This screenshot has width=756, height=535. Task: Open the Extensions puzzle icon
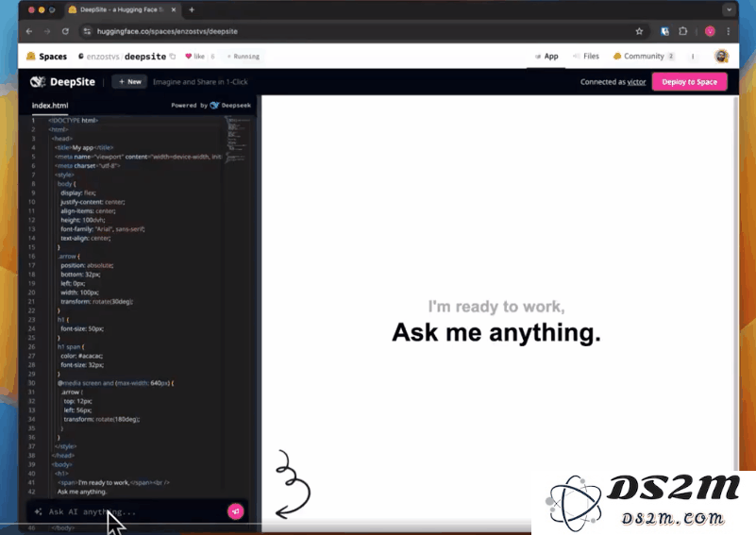(x=682, y=31)
